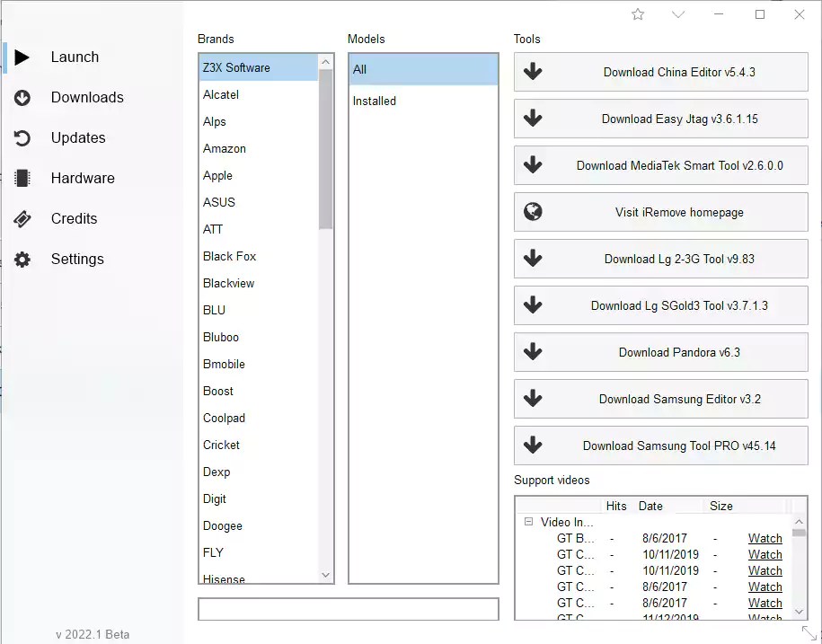The image size is (822, 644).
Task: Click the Hits column header in Support videos
Action: 616,507
